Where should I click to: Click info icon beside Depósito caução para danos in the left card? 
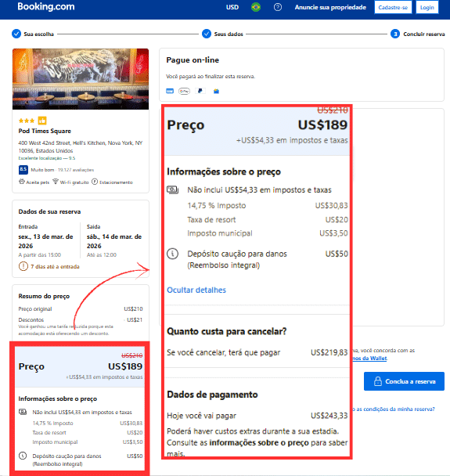pyautogui.click(x=23, y=456)
